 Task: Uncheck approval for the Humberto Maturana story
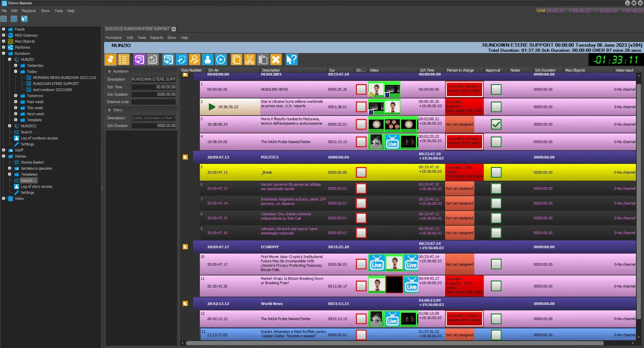[x=496, y=124]
